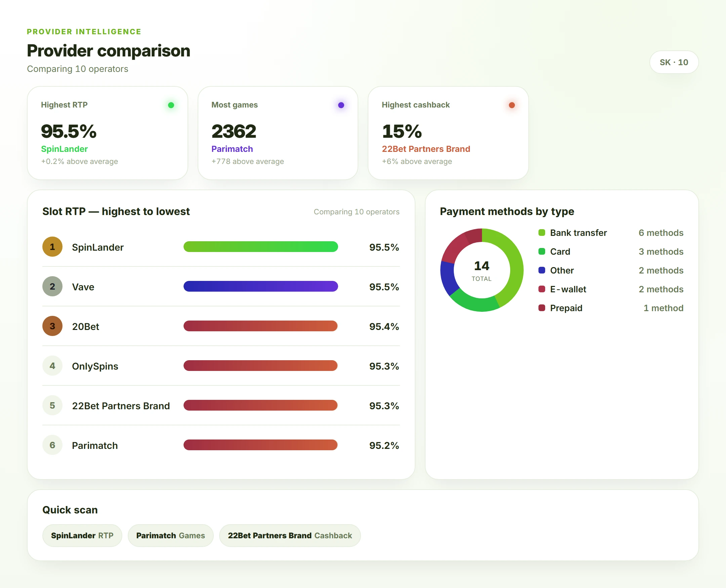Viewport: 726px width, 588px height.
Task: Click the green dot on Highest RTP card
Action: [x=171, y=105]
